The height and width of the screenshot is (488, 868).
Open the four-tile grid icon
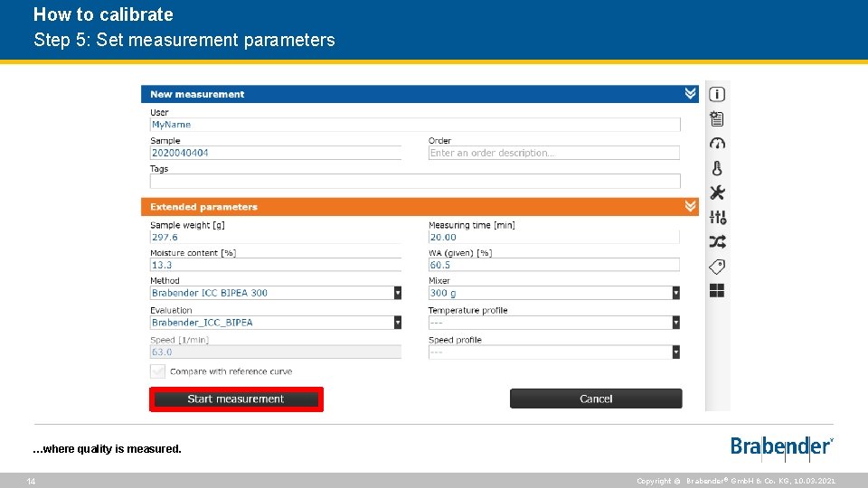[x=717, y=290]
